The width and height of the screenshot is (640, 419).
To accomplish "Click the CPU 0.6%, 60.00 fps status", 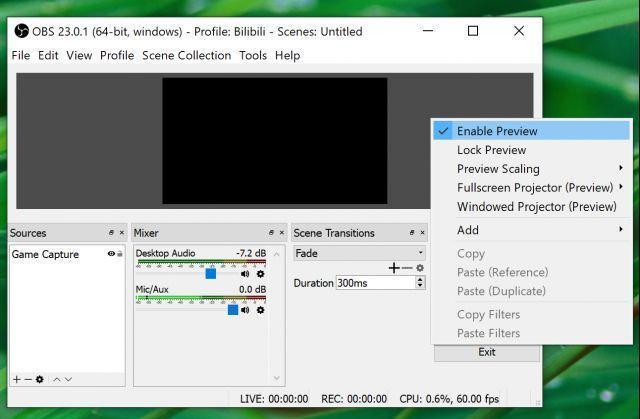I will click(x=449, y=399).
